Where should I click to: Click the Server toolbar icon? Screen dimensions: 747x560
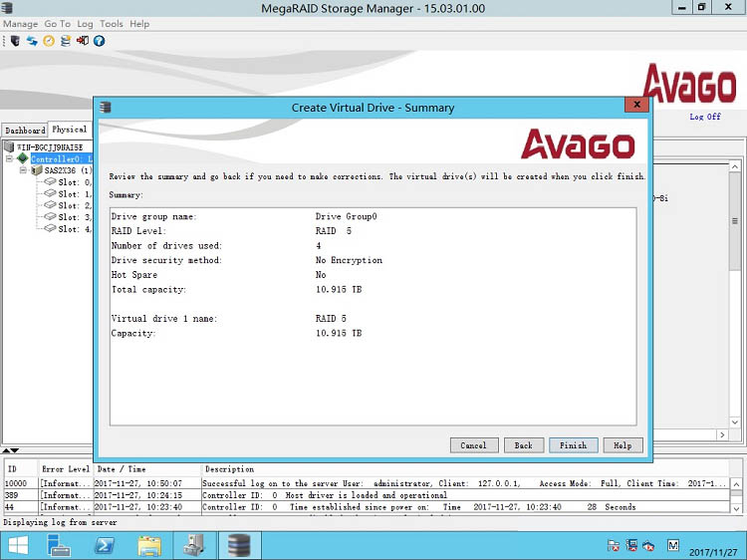pos(15,41)
